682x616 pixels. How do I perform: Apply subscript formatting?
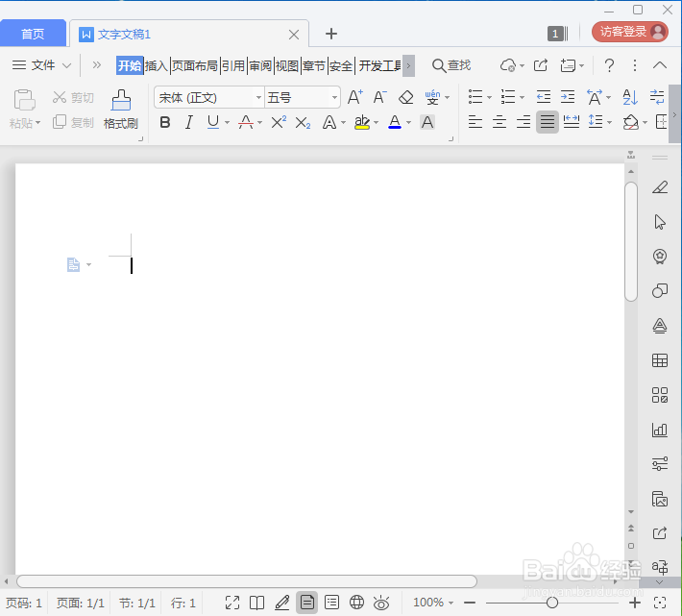(x=303, y=123)
